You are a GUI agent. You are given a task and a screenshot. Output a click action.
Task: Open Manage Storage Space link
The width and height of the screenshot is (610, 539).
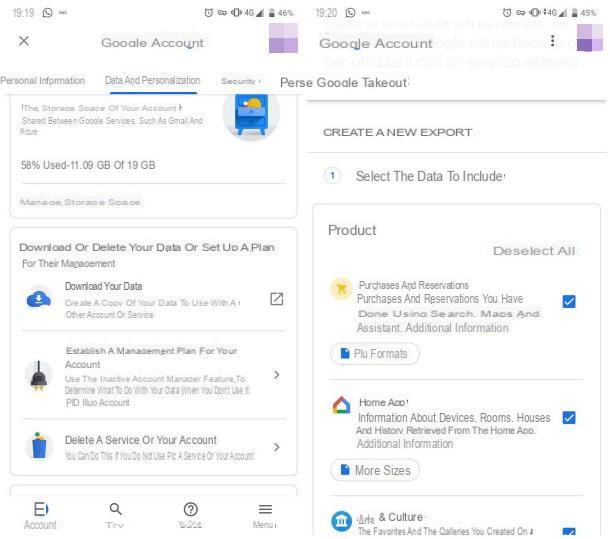(x=80, y=202)
